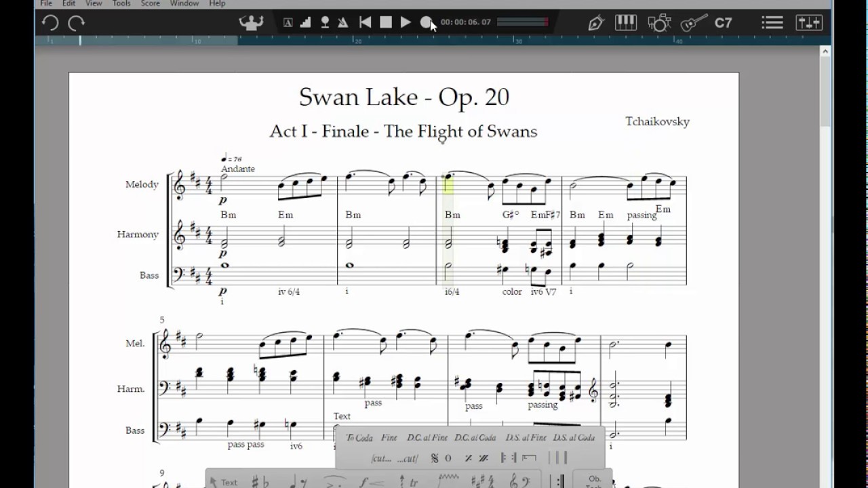Open the clefs palette
Screen dimensions: 868x488
point(521,482)
